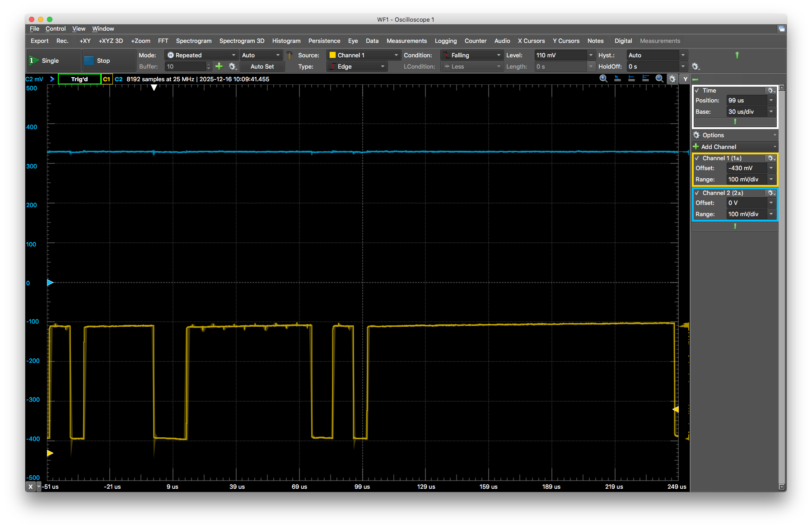This screenshot has width=812, height=528.
Task: Click the Y axis toggle button
Action: [685, 79]
